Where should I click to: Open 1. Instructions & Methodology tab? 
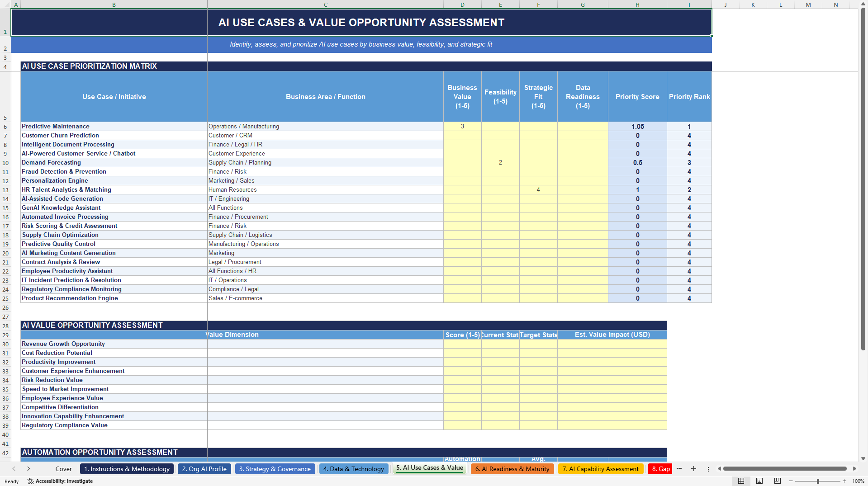pyautogui.click(x=127, y=469)
